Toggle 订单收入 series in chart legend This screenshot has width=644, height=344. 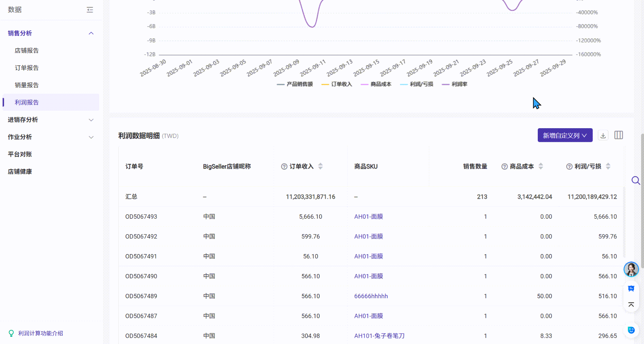pyautogui.click(x=337, y=84)
